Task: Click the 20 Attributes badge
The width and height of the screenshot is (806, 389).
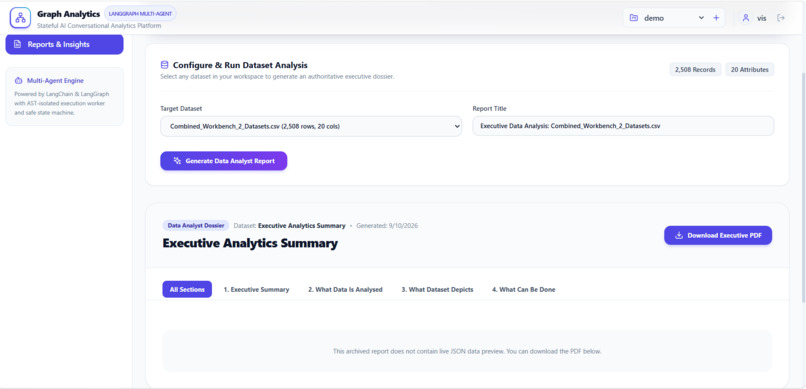Action: click(749, 69)
